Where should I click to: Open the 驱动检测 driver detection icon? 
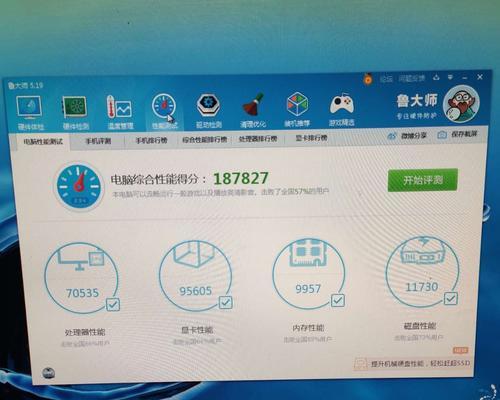(x=209, y=111)
